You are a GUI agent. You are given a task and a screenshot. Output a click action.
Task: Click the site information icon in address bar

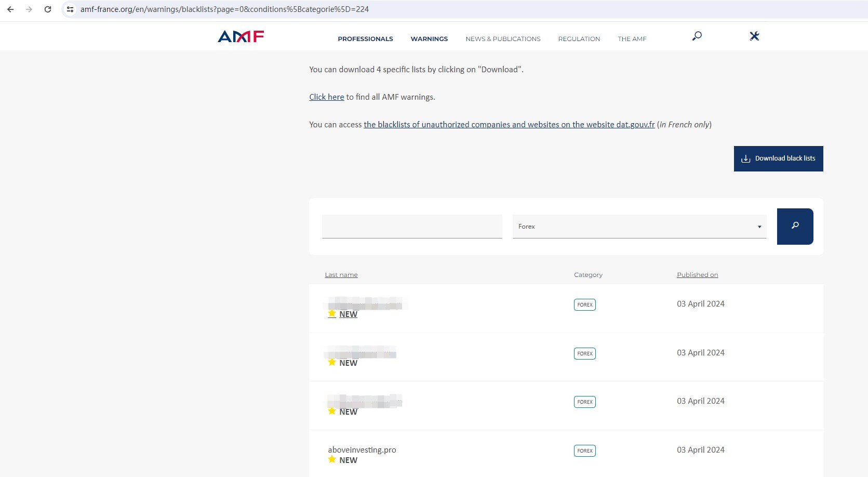[70, 9]
